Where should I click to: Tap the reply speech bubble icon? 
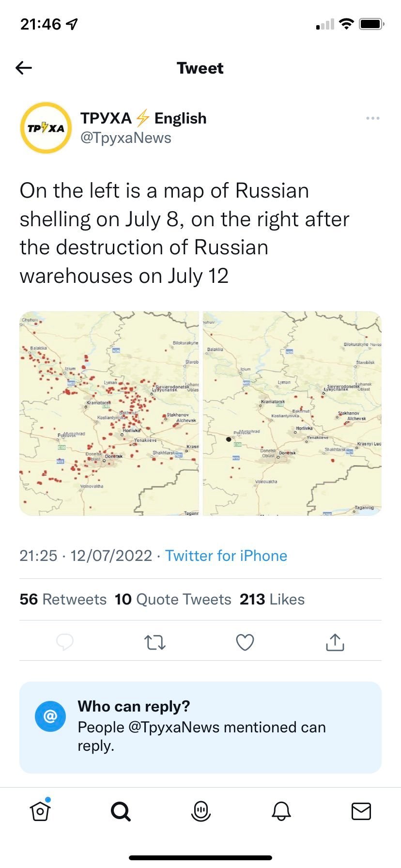(65, 642)
